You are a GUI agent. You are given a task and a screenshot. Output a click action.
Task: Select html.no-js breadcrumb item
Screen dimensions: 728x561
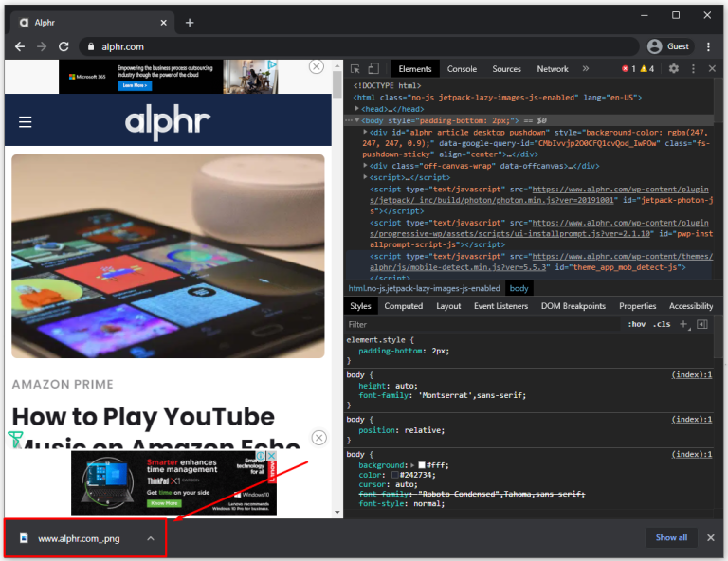point(424,289)
